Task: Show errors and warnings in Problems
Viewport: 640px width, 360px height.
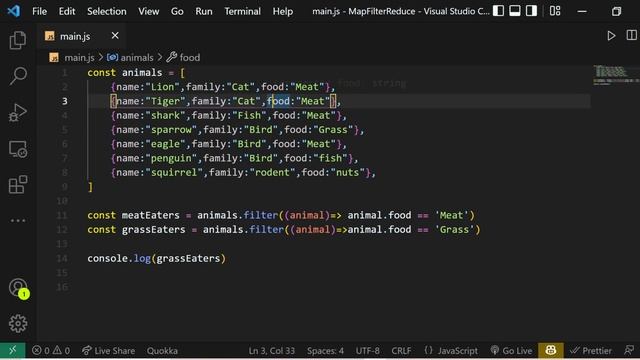Action: [51, 351]
